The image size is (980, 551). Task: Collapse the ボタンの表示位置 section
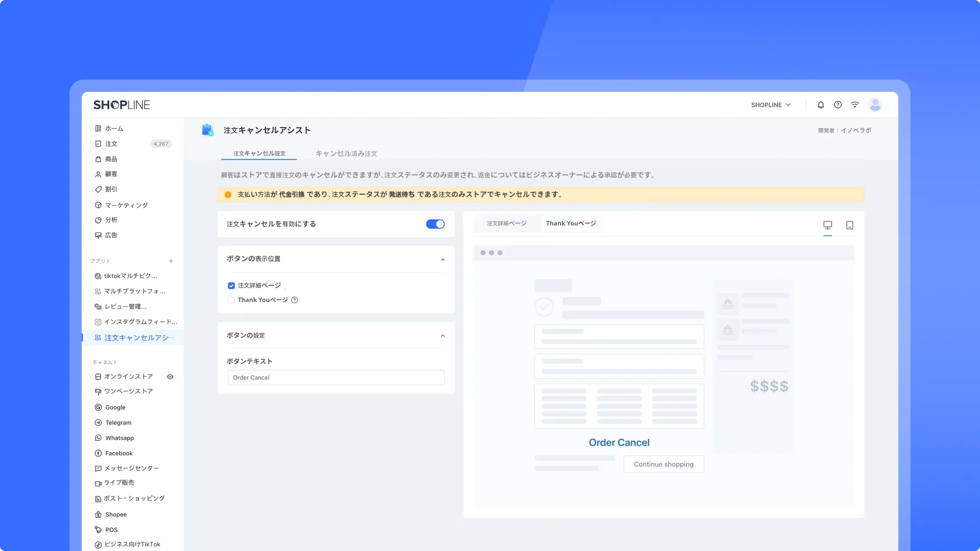tap(443, 260)
